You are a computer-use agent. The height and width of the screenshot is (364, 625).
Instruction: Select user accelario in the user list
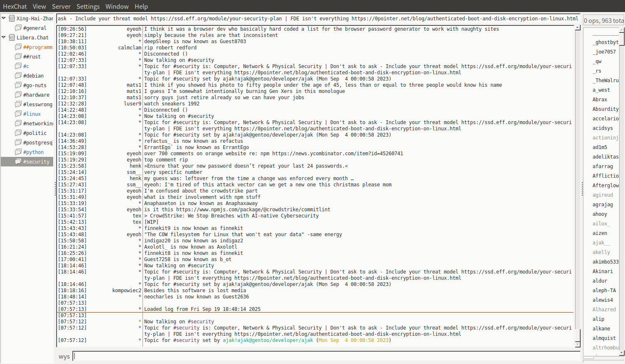click(605, 119)
